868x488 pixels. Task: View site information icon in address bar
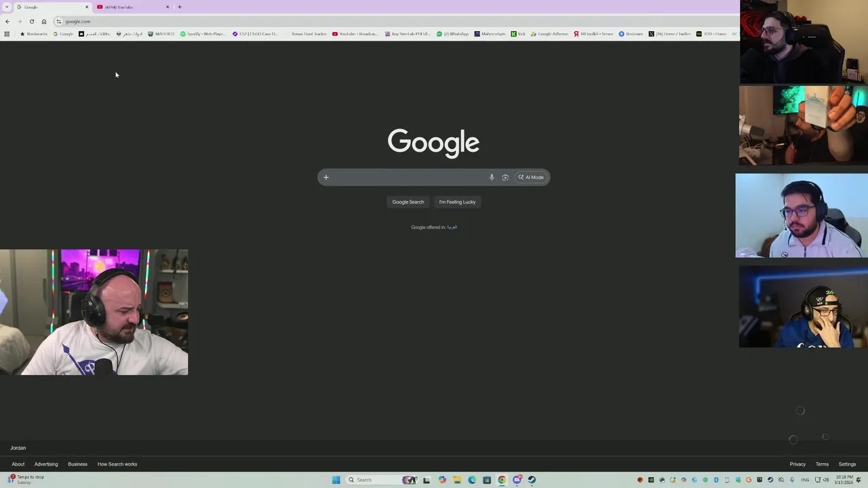58,22
